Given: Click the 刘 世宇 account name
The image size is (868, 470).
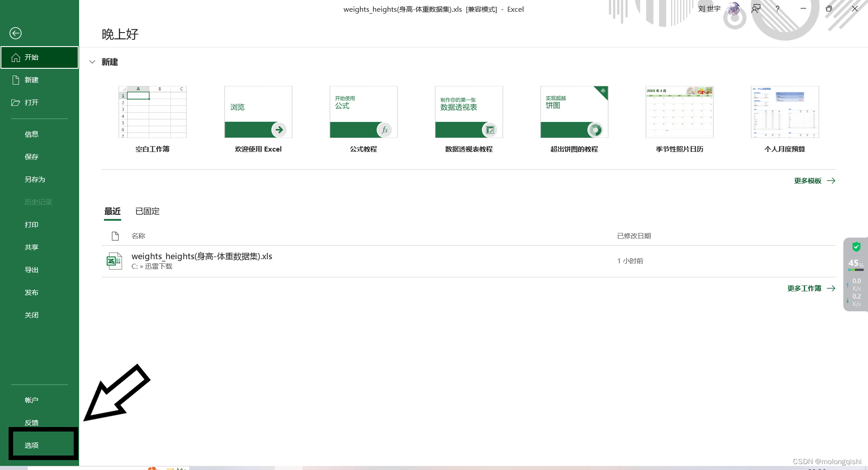Looking at the screenshot, I should click(709, 9).
